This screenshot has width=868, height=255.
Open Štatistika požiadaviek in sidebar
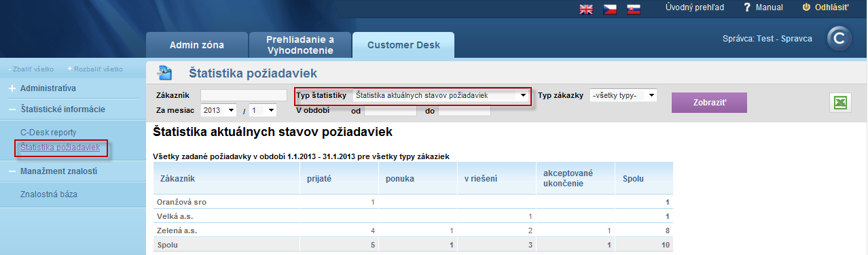(60, 147)
